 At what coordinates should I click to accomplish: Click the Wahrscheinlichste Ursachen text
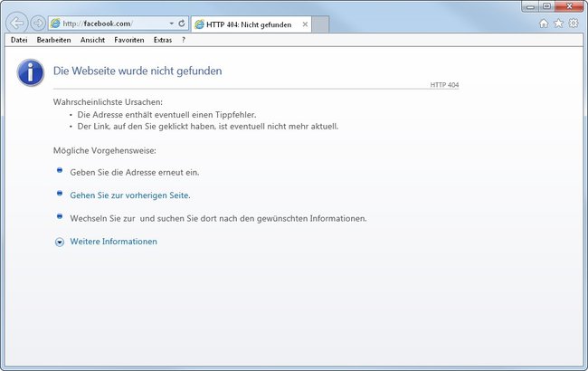(108, 102)
